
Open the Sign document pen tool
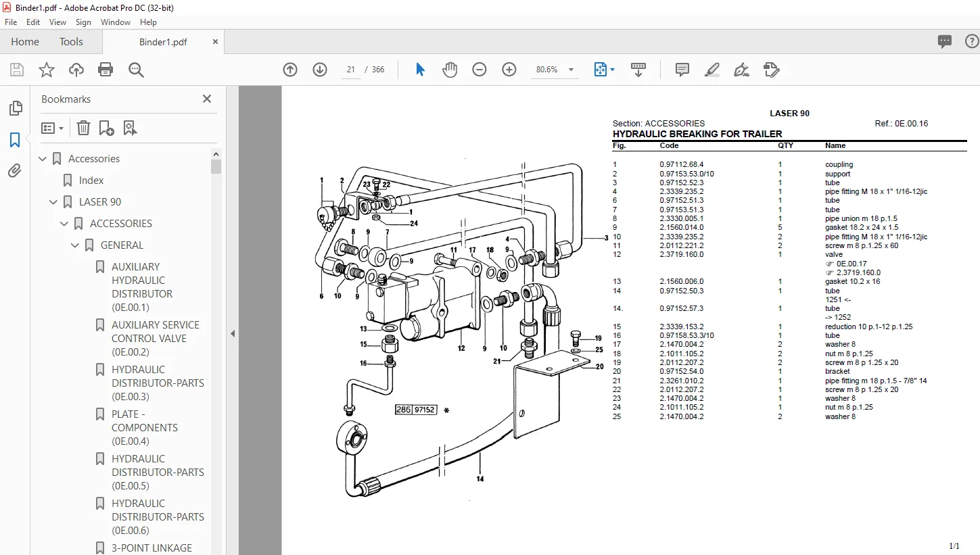pyautogui.click(x=742, y=70)
